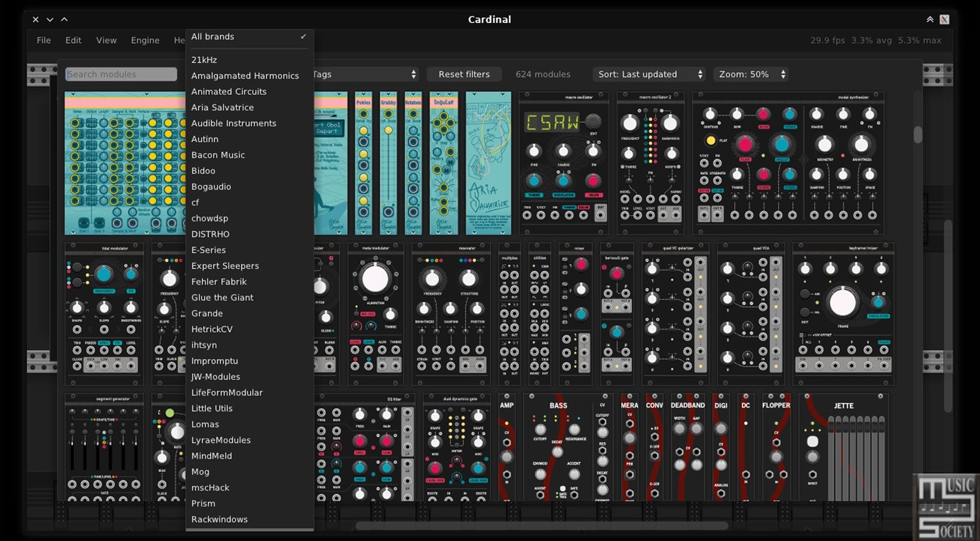The width and height of the screenshot is (980, 541).
Task: Select Impromptu brand filter
Action: pos(249,361)
